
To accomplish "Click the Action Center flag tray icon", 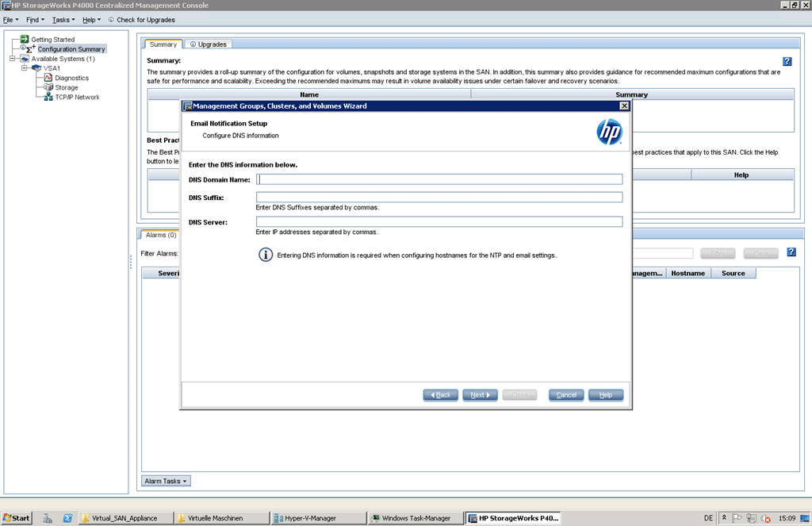I will [737, 518].
